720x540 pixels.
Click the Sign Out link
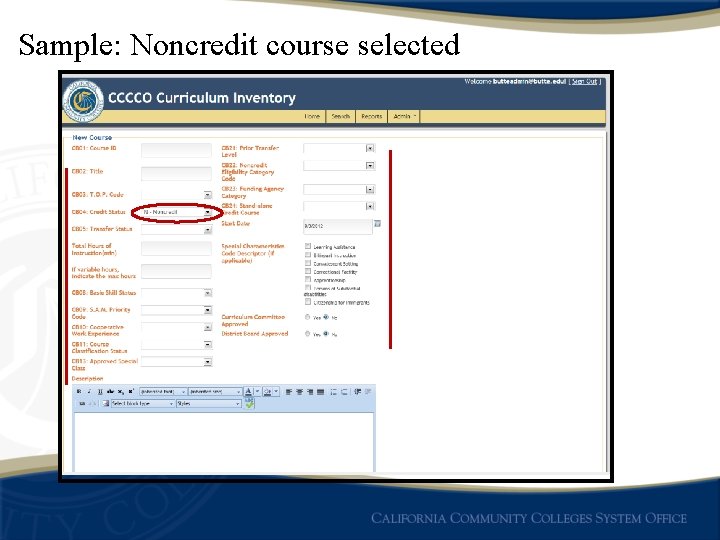click(x=585, y=81)
